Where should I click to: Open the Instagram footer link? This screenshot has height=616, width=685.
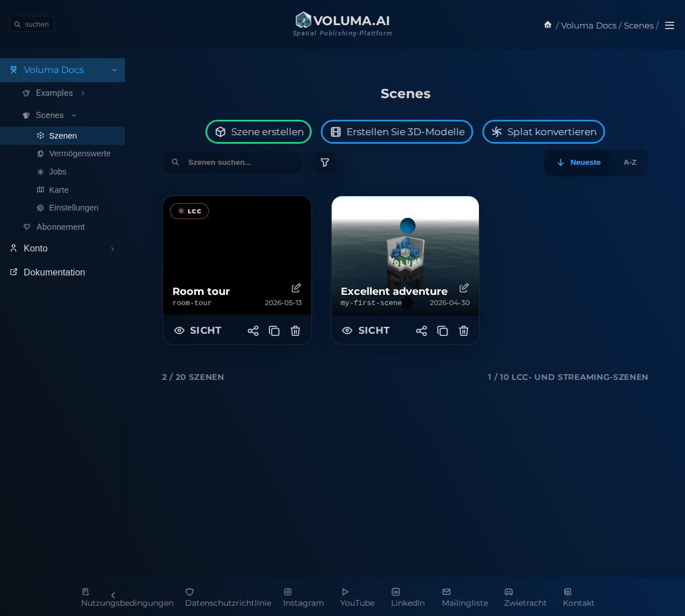click(x=303, y=598)
